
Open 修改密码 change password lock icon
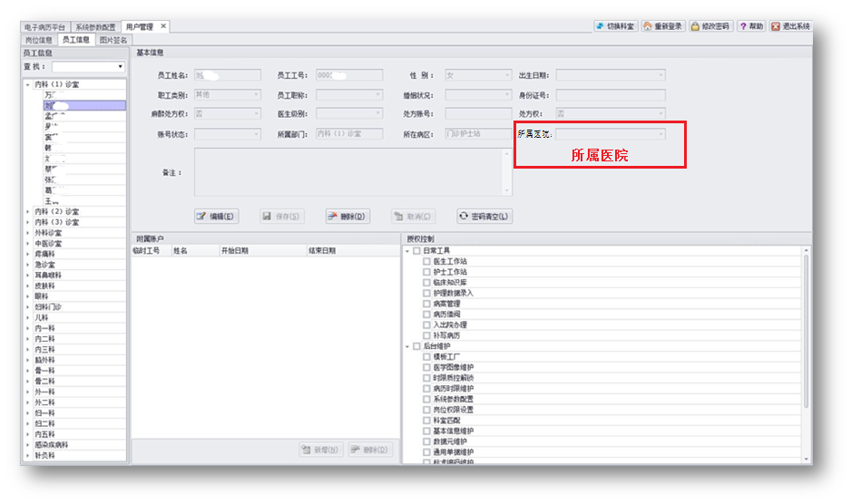click(695, 26)
